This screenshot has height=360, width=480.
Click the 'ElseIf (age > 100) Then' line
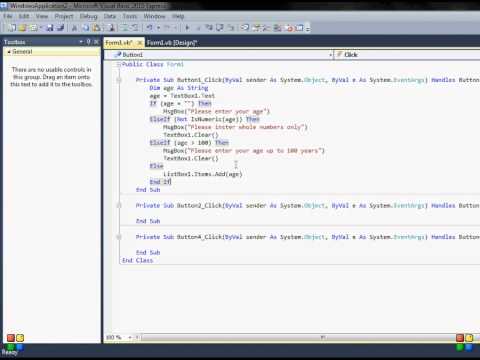pos(189,143)
